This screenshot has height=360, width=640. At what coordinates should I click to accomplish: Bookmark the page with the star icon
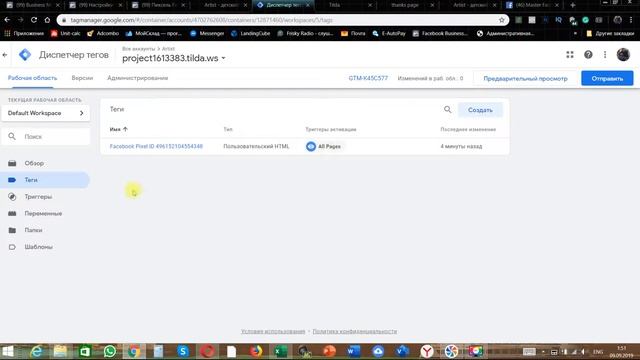[x=502, y=20]
